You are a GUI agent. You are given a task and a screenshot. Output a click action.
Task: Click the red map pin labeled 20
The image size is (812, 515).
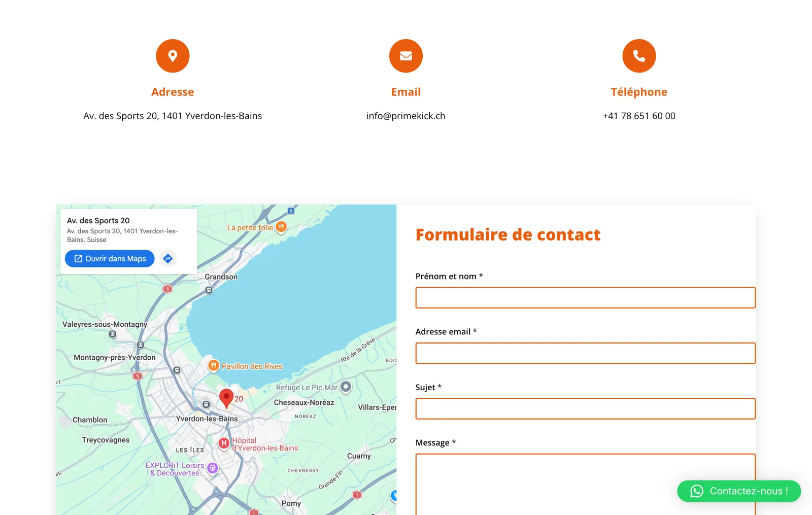pos(226,399)
